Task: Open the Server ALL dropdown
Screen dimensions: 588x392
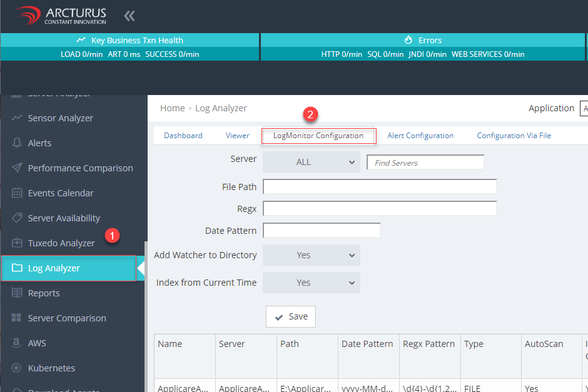Action: pyautogui.click(x=311, y=163)
